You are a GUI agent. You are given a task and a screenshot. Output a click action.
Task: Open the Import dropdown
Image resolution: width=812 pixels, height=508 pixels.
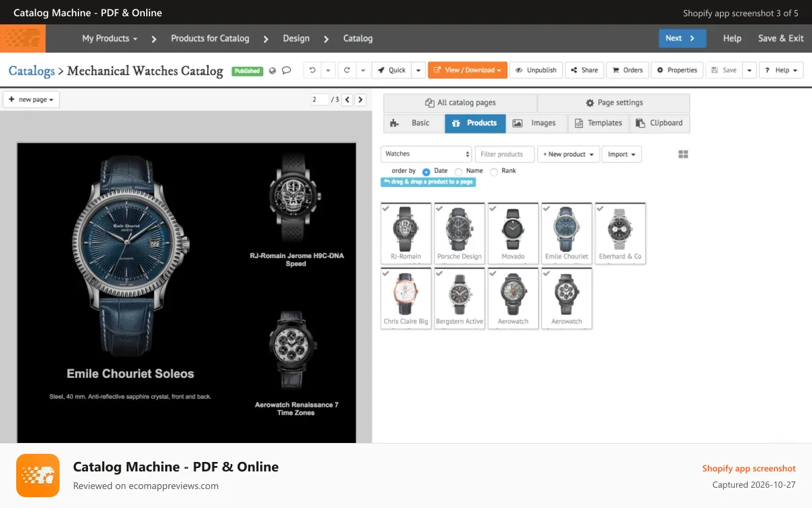point(621,154)
